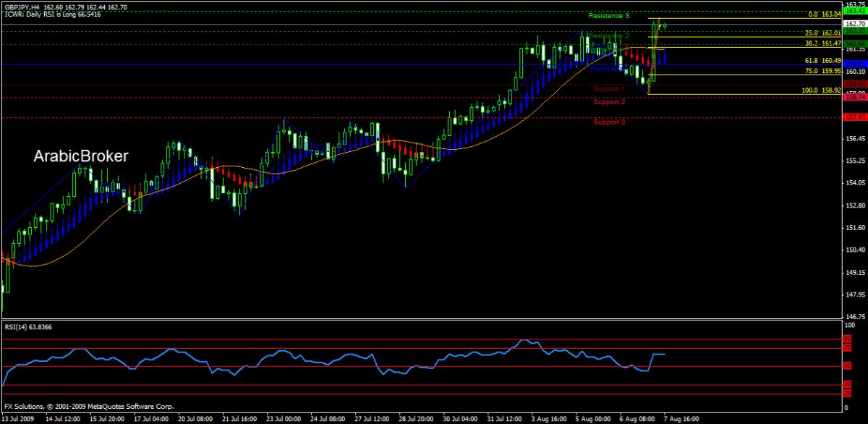868x424 pixels.
Task: Select the Resistance 3 level label
Action: click(x=608, y=16)
